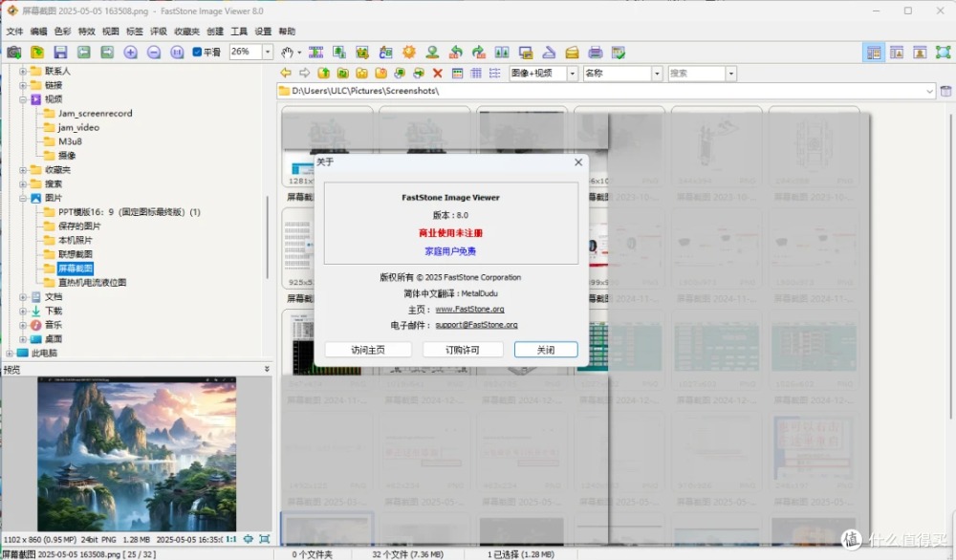Click the Save icon in toolbar

pyautogui.click(x=60, y=53)
